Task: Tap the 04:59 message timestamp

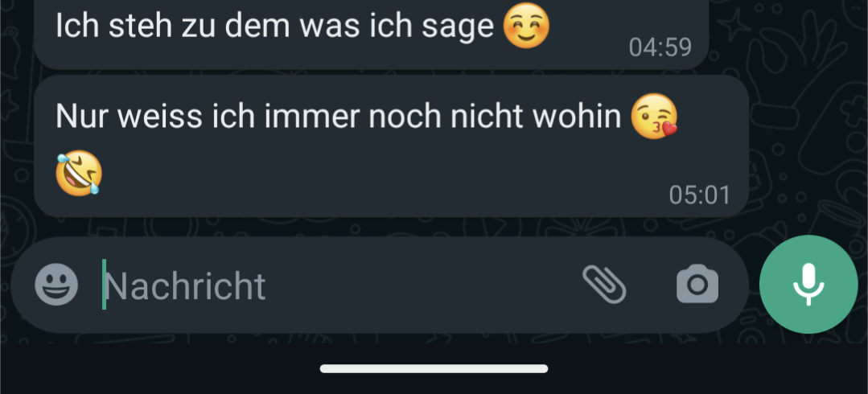Action: [660, 47]
